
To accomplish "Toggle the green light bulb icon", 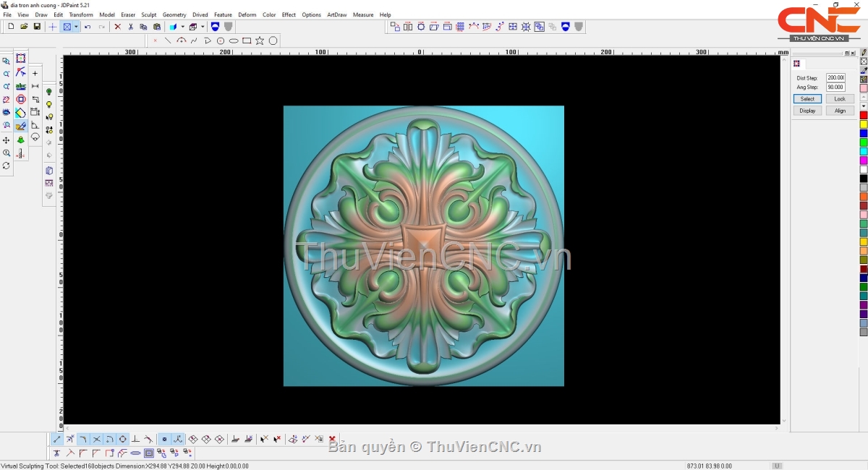I will 49,92.
